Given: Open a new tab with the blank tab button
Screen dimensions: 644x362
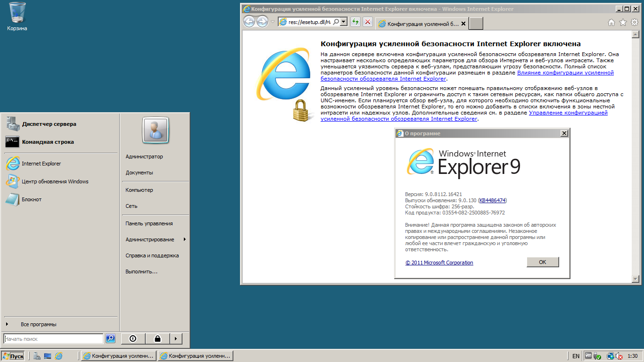Looking at the screenshot, I should [476, 24].
